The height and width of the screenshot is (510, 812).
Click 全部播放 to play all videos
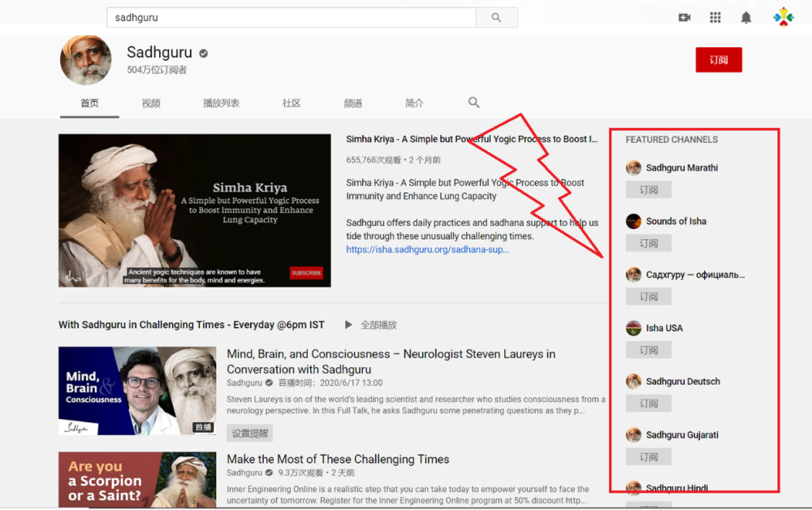[378, 325]
